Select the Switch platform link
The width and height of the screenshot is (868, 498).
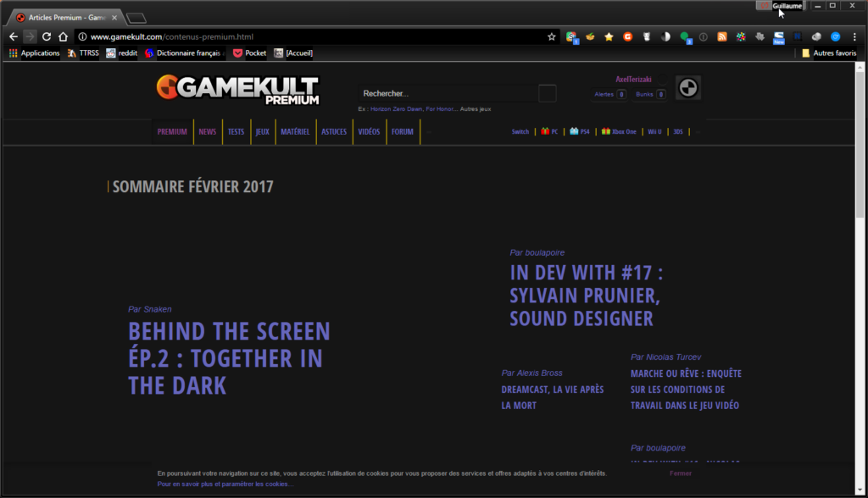[520, 131]
